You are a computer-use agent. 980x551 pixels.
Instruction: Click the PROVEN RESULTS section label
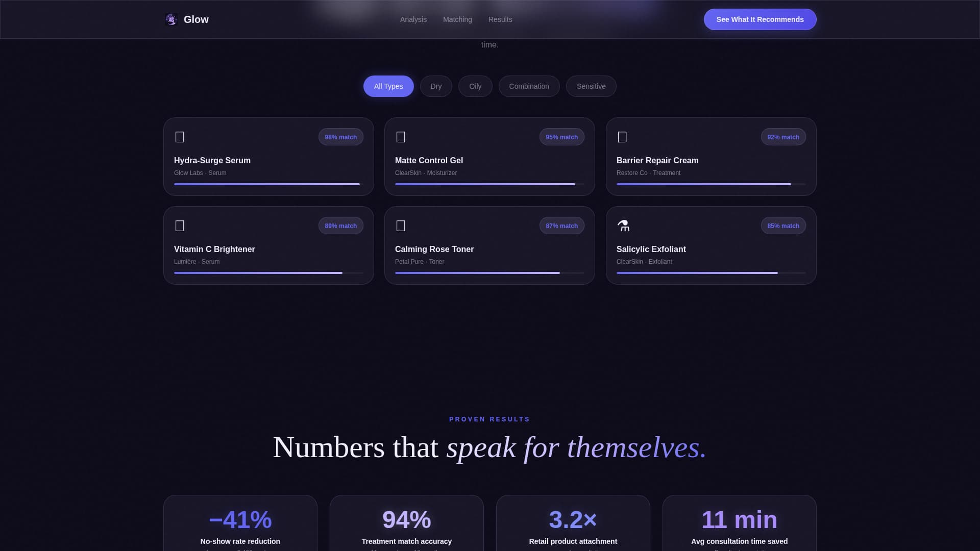[489, 419]
